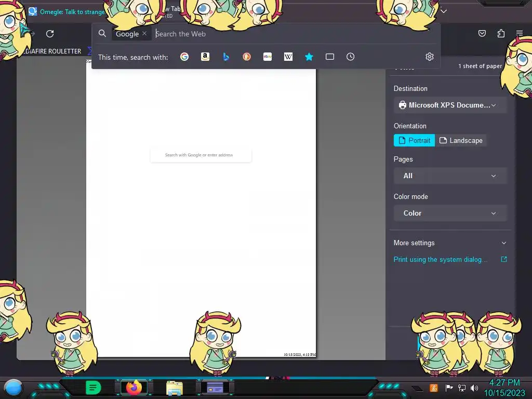532x399 pixels.
Task: Search open tabs using the tab icon
Action: [330, 57]
